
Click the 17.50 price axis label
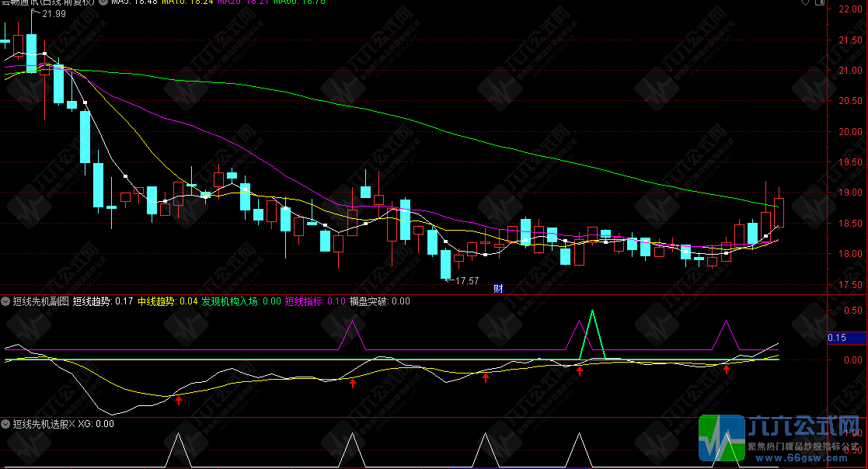850,285
